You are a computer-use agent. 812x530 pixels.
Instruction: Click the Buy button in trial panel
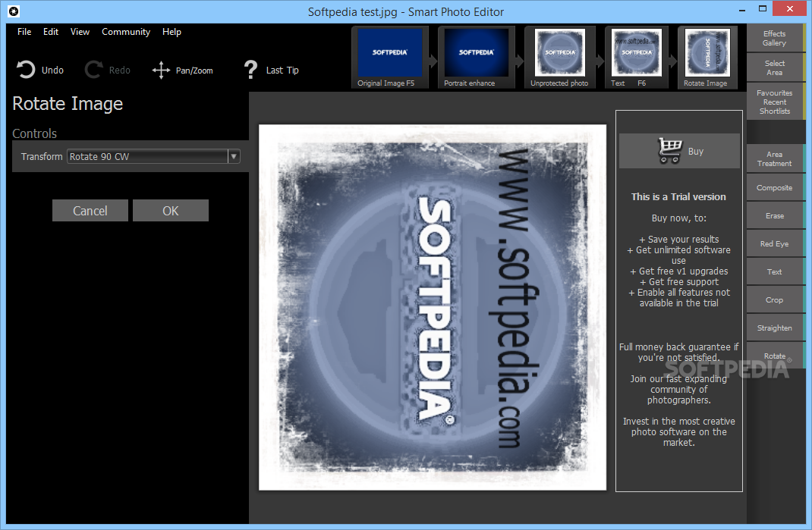pos(679,151)
